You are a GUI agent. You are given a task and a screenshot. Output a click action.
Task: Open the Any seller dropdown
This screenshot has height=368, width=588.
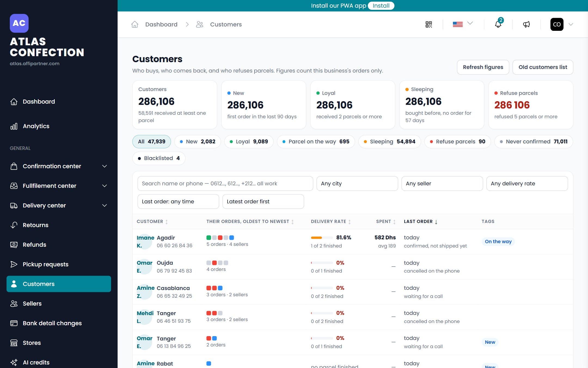coord(442,183)
